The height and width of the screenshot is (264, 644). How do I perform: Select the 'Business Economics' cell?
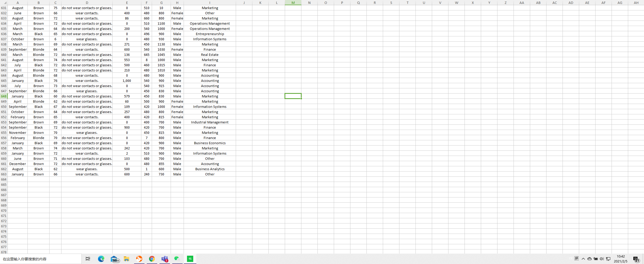[210, 143]
